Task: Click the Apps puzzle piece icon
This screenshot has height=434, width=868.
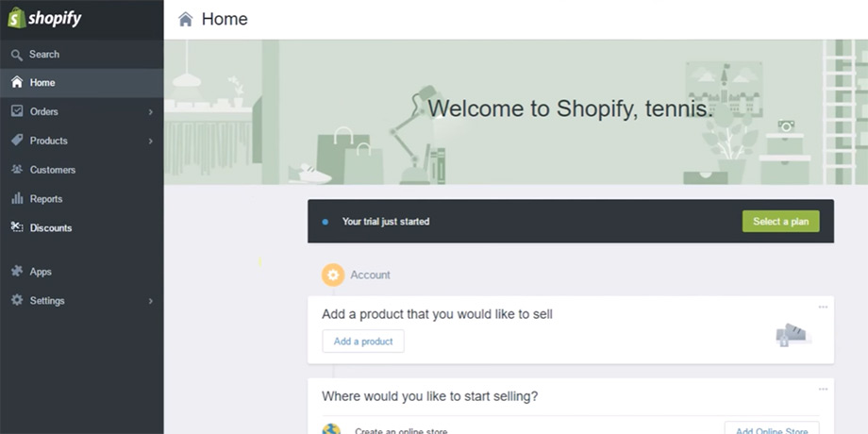Action: [17, 272]
